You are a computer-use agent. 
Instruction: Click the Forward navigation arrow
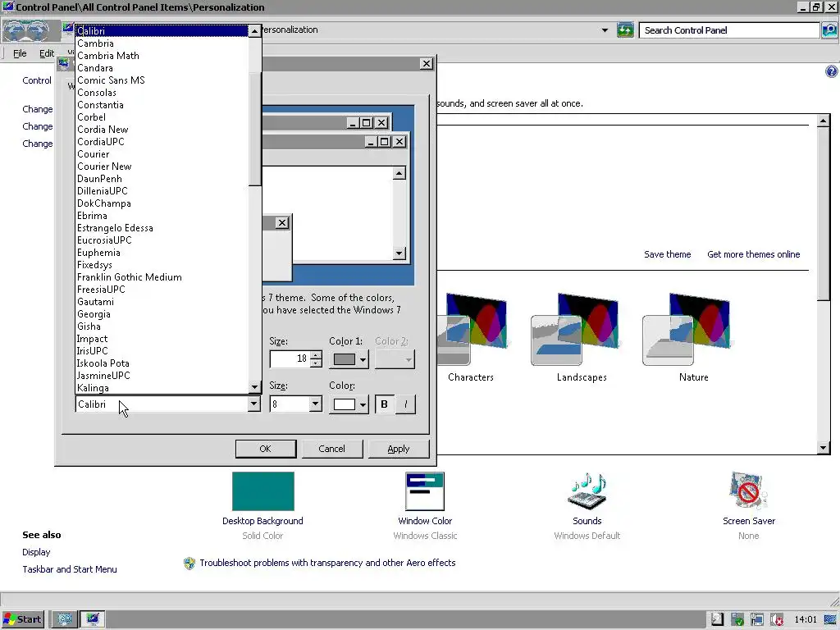point(36,30)
